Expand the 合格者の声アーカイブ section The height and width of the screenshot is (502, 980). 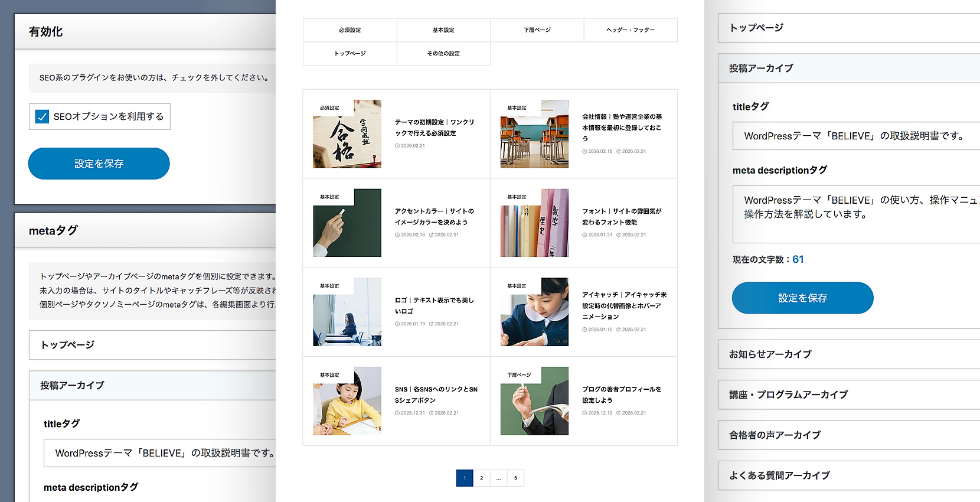[848, 435]
